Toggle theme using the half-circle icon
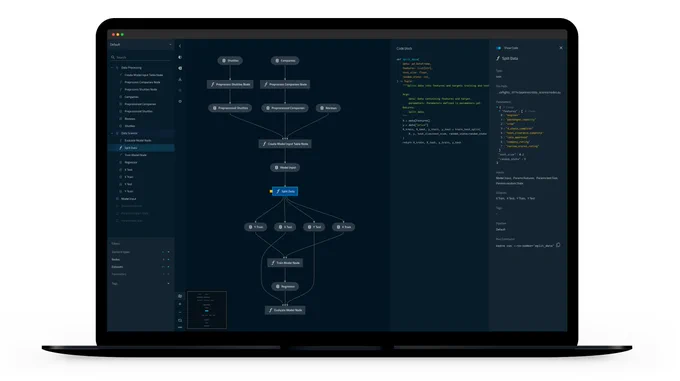Viewport: 680px width, 381px height. click(180, 57)
